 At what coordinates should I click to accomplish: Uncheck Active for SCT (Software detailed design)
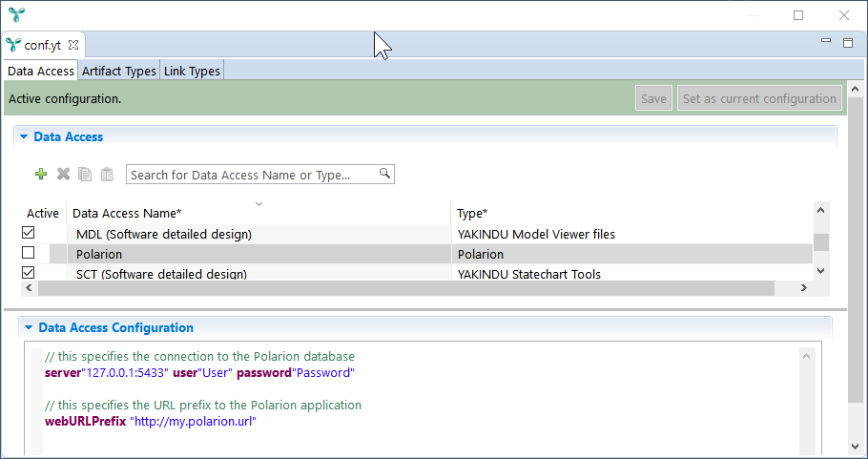(x=29, y=272)
